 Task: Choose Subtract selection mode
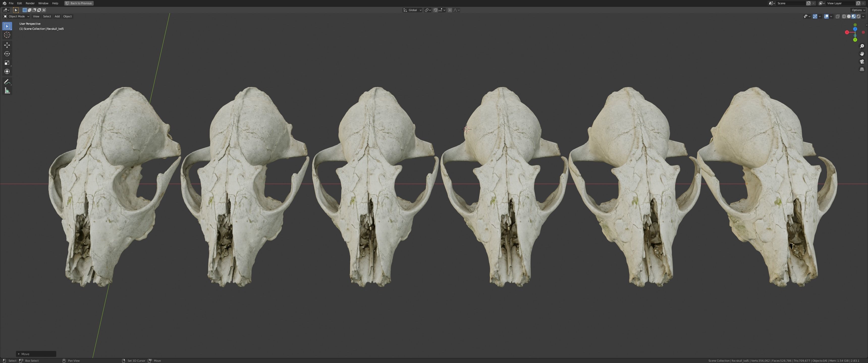coord(34,10)
